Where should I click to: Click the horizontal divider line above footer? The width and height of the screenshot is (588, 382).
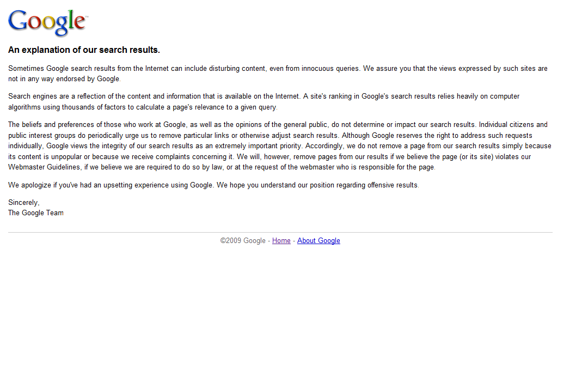pyautogui.click(x=280, y=232)
